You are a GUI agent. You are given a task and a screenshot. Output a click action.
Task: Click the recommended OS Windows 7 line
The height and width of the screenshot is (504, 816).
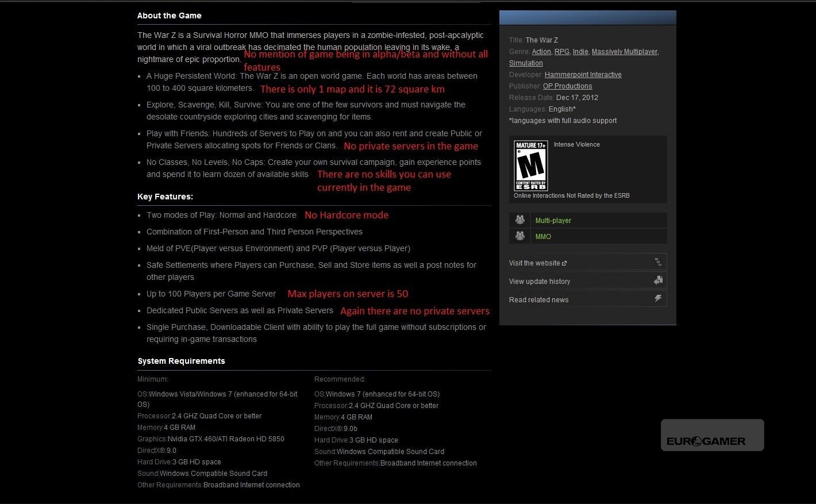coord(377,394)
